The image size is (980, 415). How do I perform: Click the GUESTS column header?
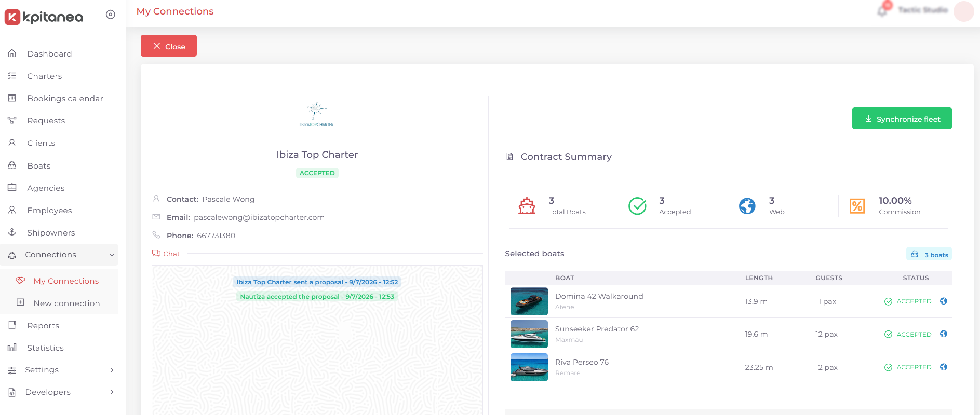click(829, 278)
